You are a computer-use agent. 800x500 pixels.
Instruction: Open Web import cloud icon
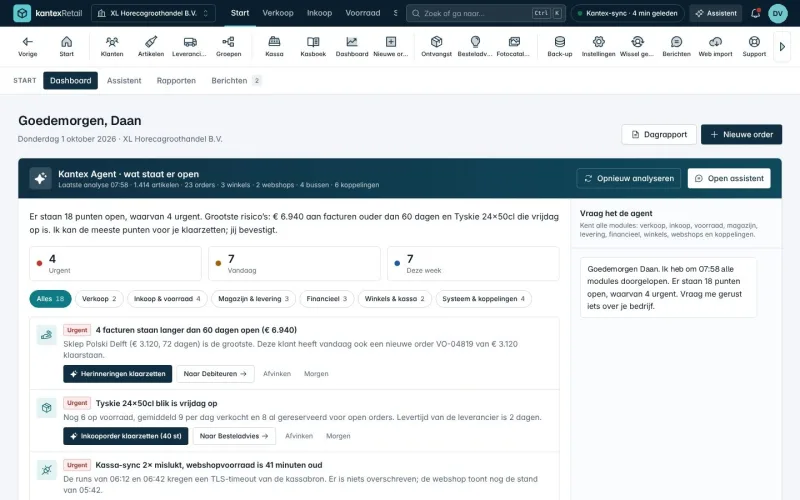pos(715,46)
